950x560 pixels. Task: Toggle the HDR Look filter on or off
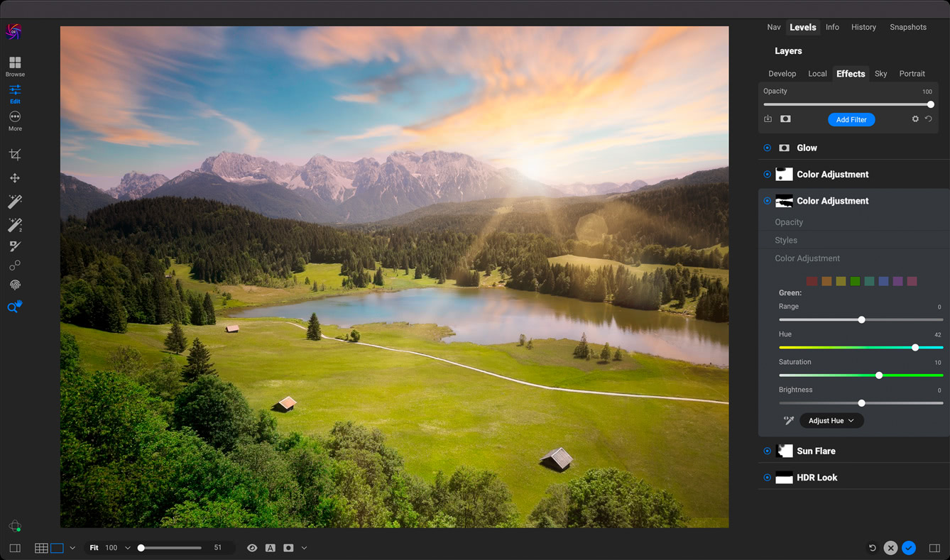(767, 477)
